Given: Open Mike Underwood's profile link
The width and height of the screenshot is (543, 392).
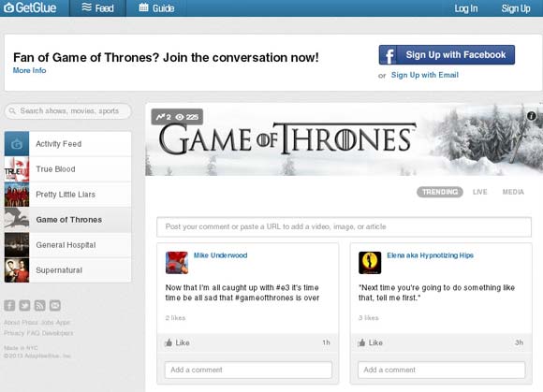Looking at the screenshot, I should point(220,255).
